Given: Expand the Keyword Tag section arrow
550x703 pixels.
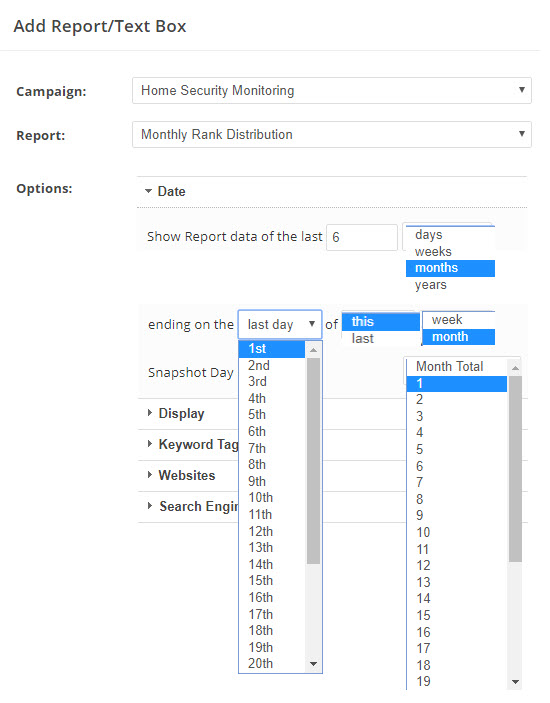Looking at the screenshot, I should [x=150, y=444].
